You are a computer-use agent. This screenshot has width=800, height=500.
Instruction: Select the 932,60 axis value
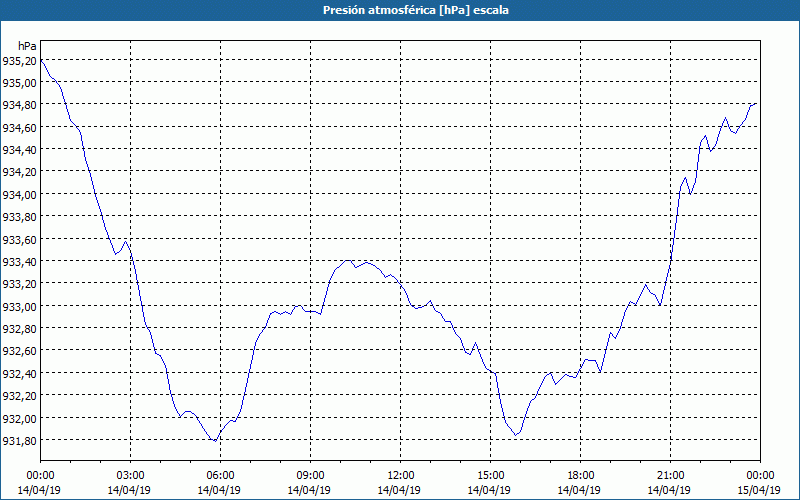coord(19,352)
